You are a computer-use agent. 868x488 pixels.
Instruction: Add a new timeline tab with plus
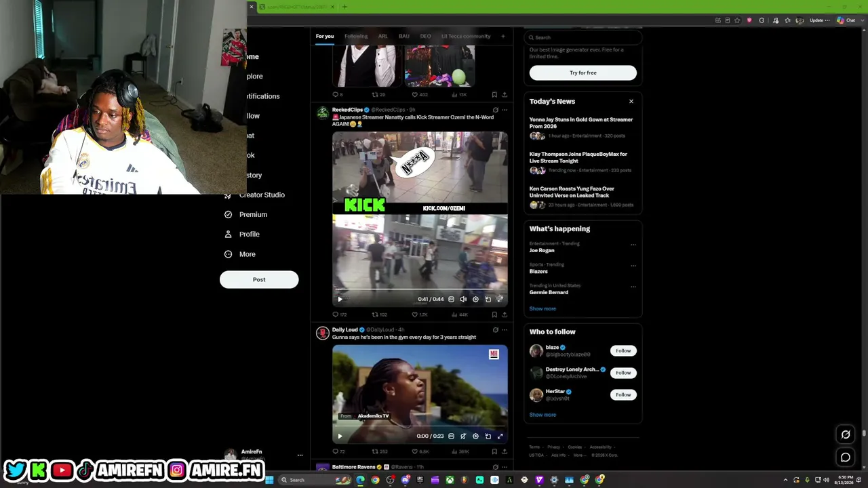[x=502, y=36]
